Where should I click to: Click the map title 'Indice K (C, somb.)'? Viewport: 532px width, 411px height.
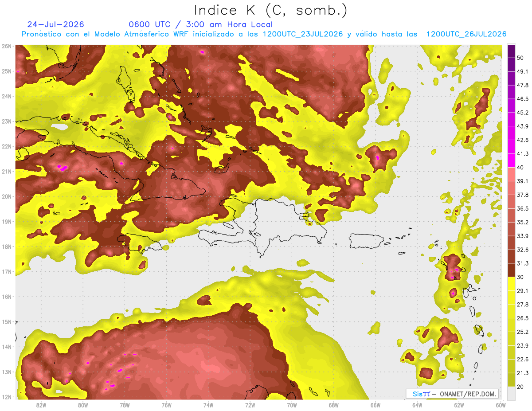coord(270,10)
